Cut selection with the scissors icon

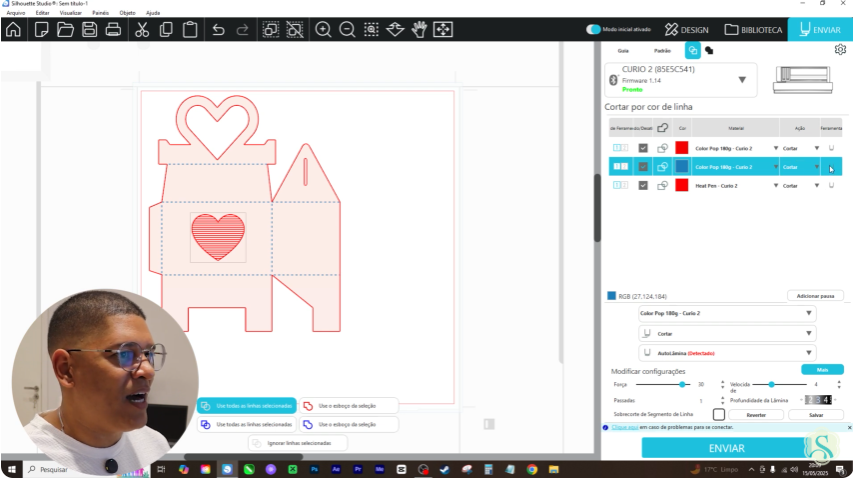coord(142,29)
